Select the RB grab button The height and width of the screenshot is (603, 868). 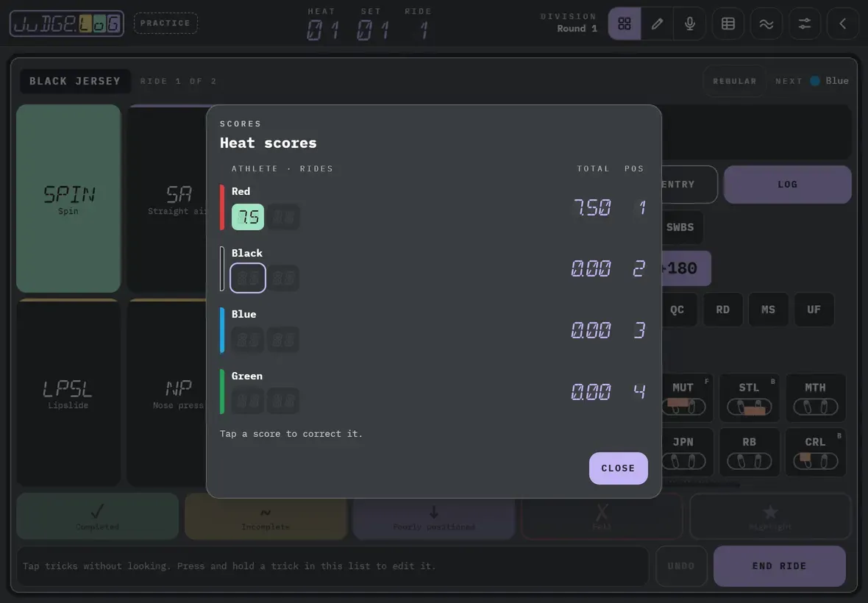750,452
